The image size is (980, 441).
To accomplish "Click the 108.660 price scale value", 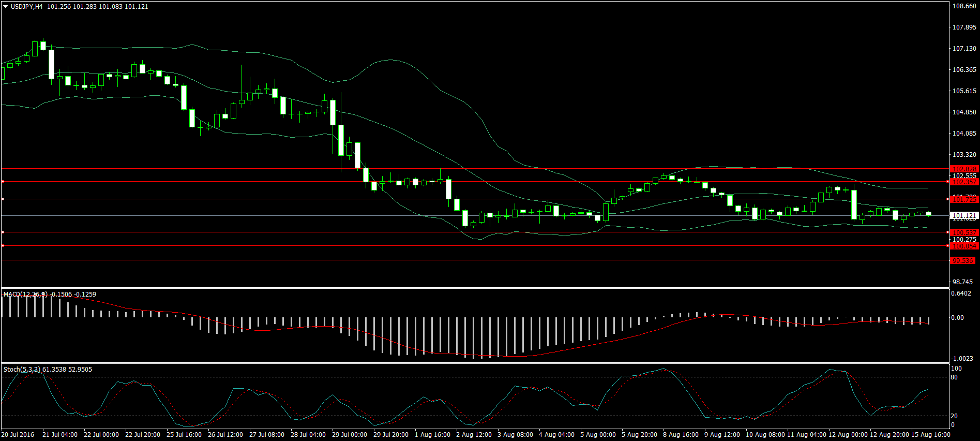I will pyautogui.click(x=964, y=6).
